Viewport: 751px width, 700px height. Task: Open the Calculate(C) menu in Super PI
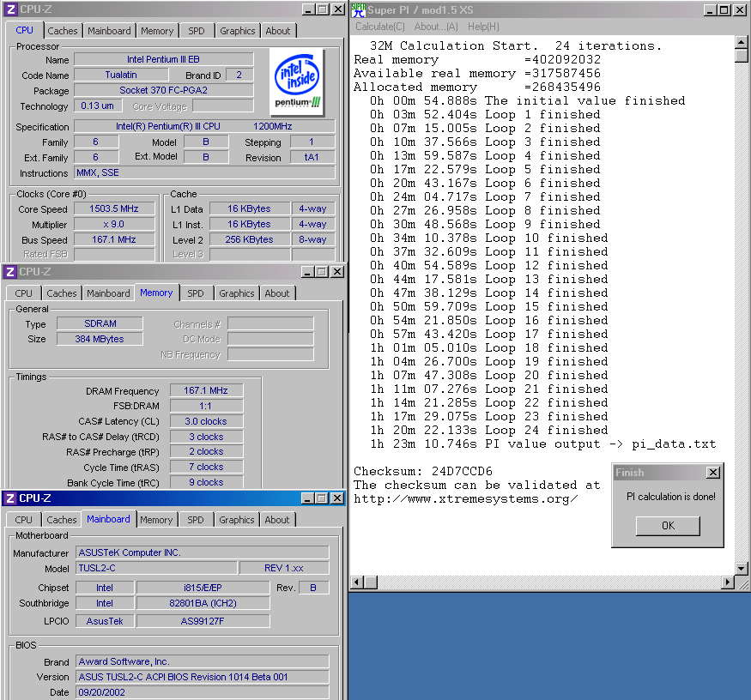[x=380, y=27]
